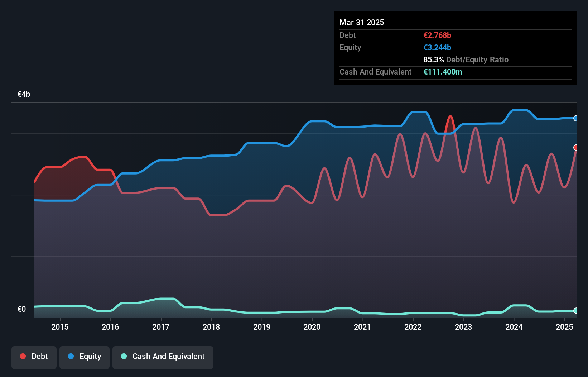
Task: Click the red Debt value €2.768b in tooltip
Action: (437, 35)
